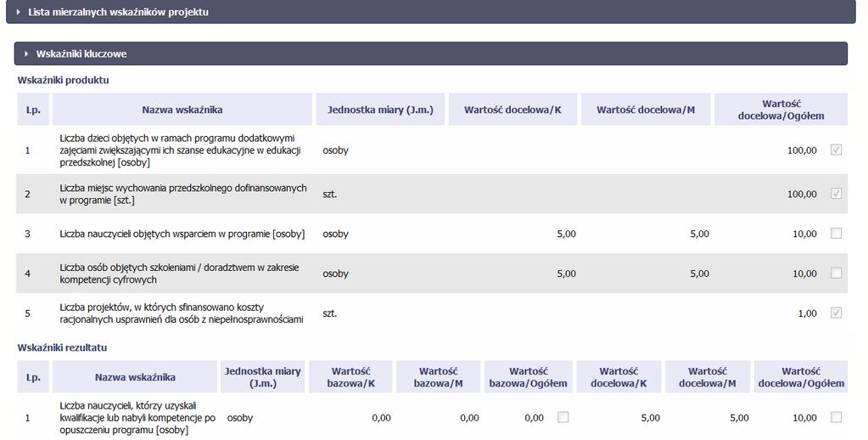Click the szt. unit in miejsc wychowania przedszkolnego row
This screenshot has width=868, height=440.
330,194
